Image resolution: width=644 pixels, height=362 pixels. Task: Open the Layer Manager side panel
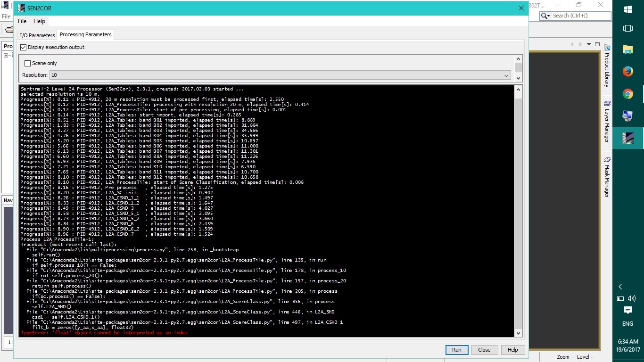607,122
